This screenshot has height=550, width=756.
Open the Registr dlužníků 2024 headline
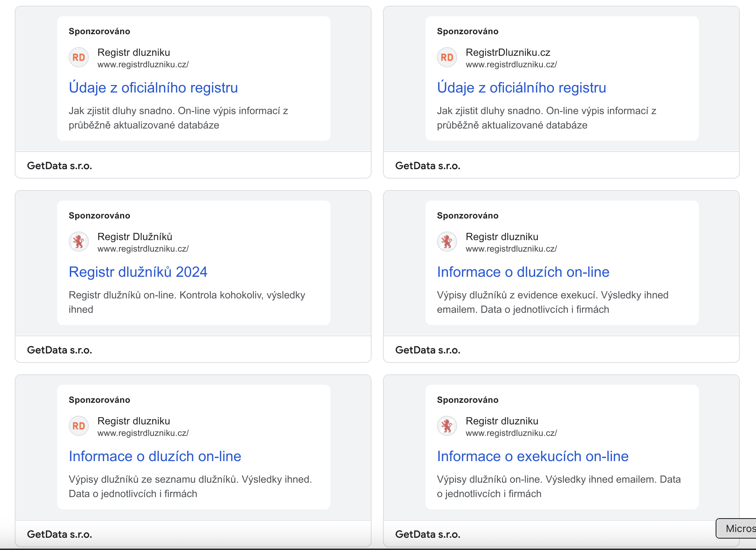tap(138, 272)
